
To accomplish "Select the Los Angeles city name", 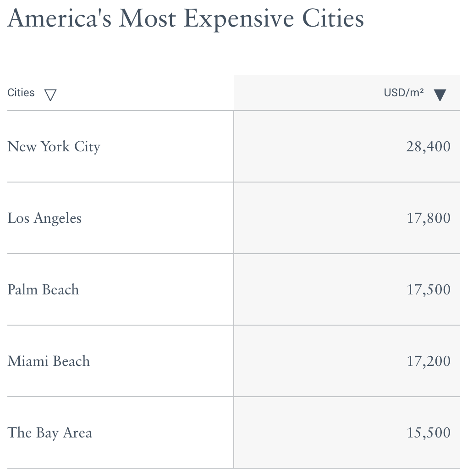I will (x=44, y=218).
